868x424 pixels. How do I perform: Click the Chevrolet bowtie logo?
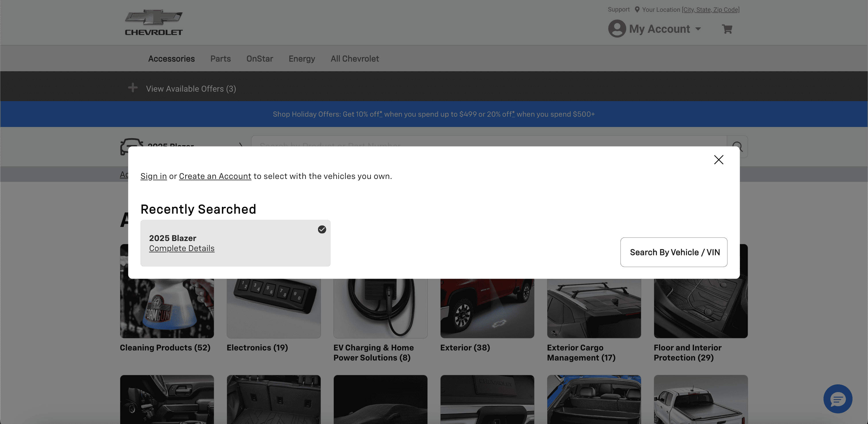click(x=154, y=18)
